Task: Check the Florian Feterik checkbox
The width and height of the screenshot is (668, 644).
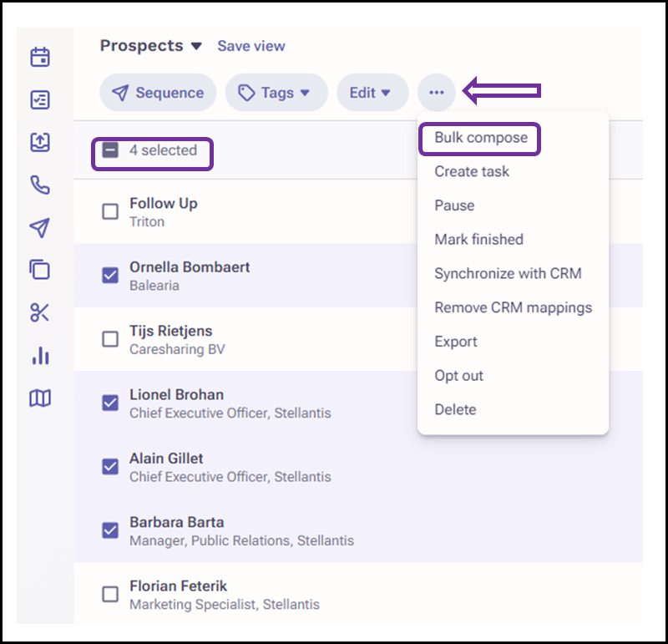Action: 110,594
